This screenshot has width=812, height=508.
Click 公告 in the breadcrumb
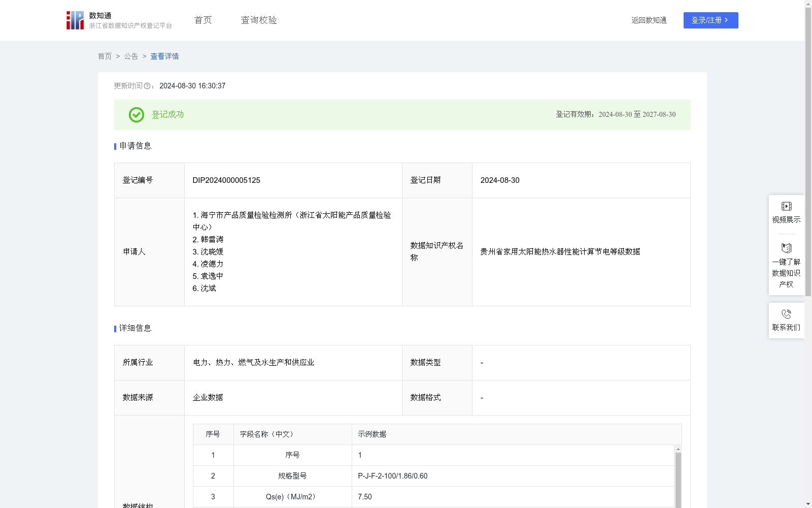[131, 56]
